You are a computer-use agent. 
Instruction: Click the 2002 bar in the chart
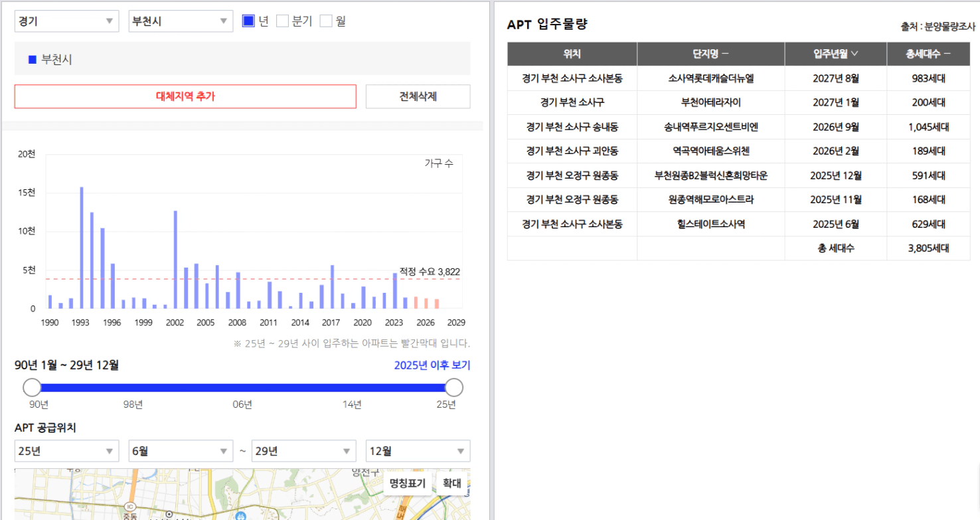[175, 260]
